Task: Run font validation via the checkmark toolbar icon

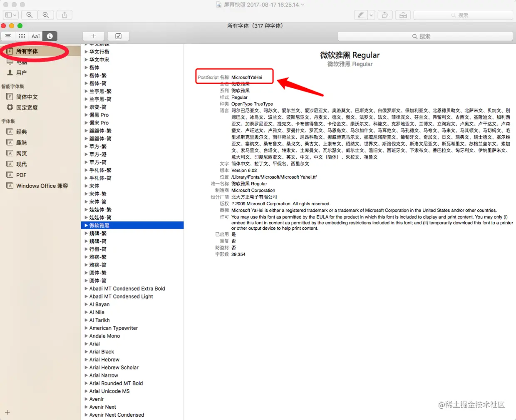Action: point(118,36)
